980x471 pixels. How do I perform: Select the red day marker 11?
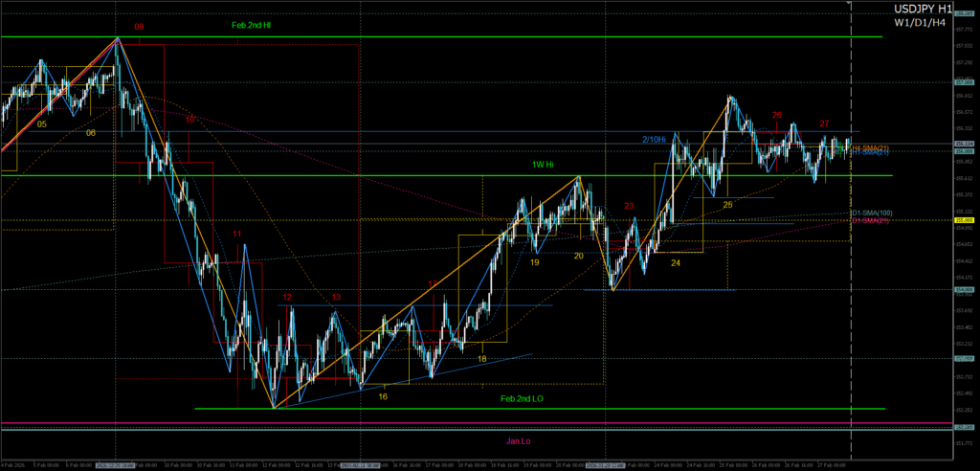pos(236,234)
